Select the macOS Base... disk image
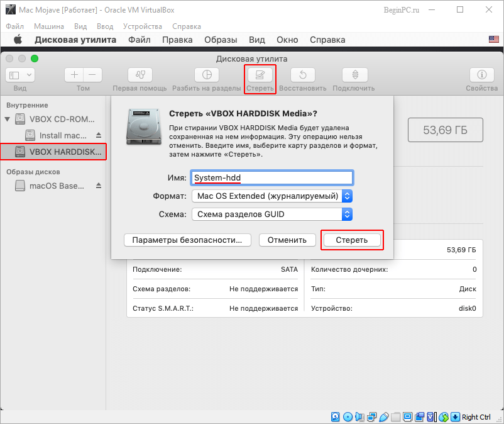504x424 pixels. point(50,186)
